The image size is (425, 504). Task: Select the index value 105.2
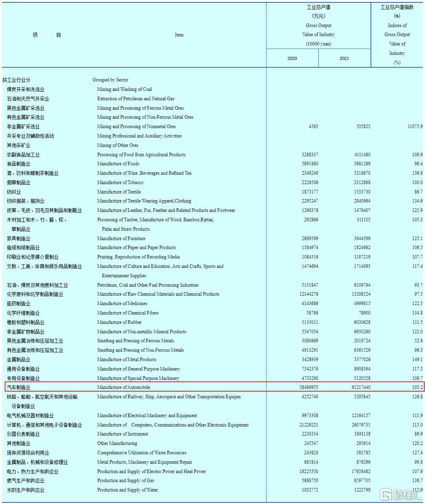pyautogui.click(x=418, y=387)
